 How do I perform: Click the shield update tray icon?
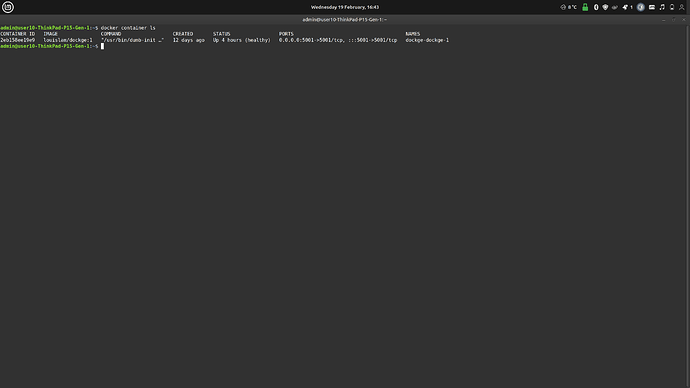(605, 7)
